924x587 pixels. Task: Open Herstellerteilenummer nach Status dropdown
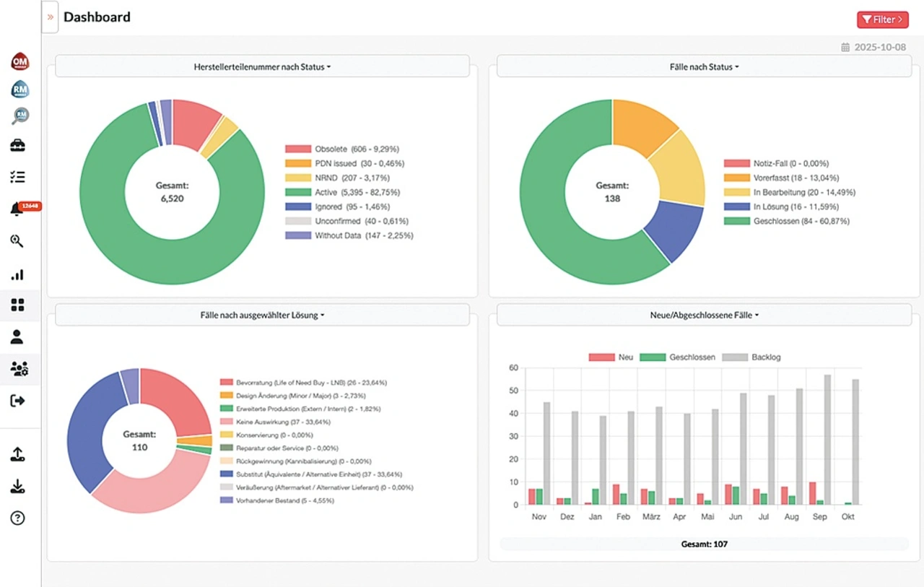coord(262,67)
